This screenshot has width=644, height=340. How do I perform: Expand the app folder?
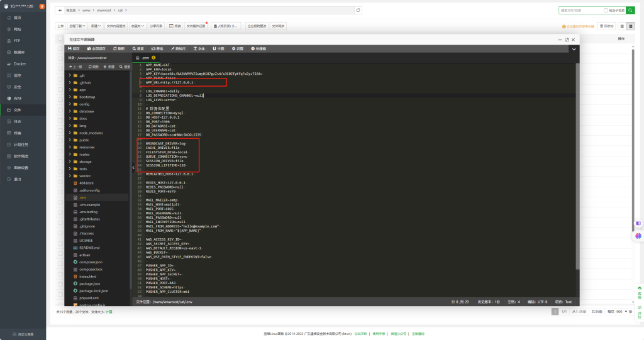(x=70, y=90)
